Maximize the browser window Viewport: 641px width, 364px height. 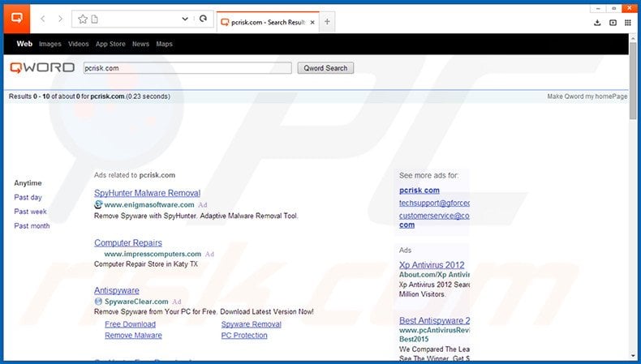coord(613,9)
